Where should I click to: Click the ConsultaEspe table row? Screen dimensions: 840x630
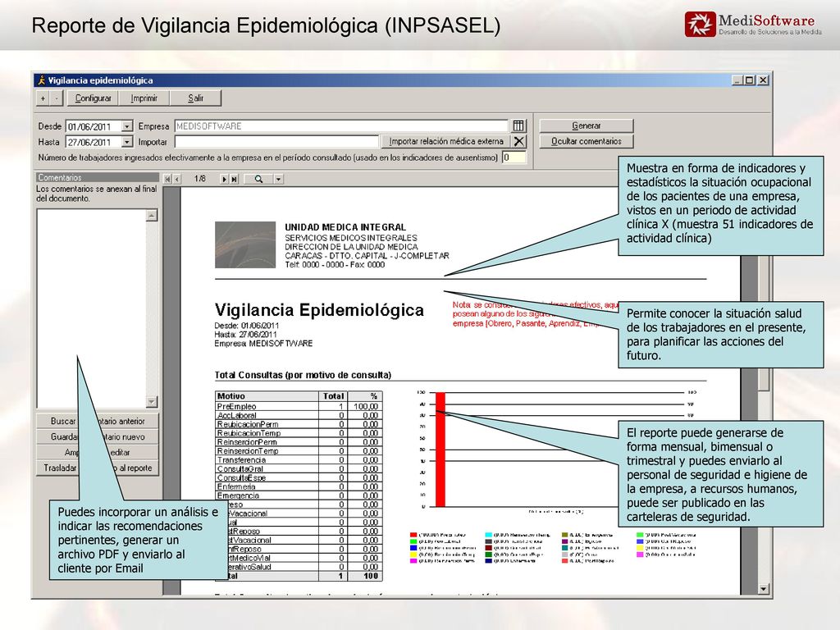tap(299, 478)
